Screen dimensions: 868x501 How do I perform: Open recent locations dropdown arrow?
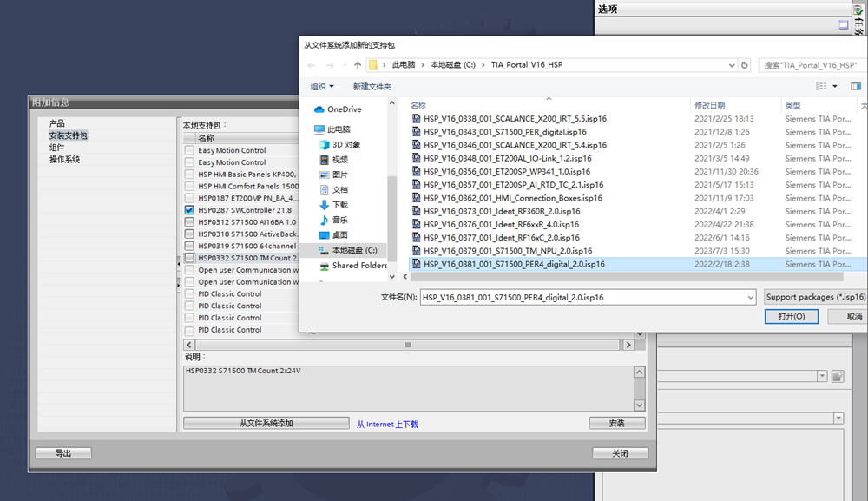(345, 65)
